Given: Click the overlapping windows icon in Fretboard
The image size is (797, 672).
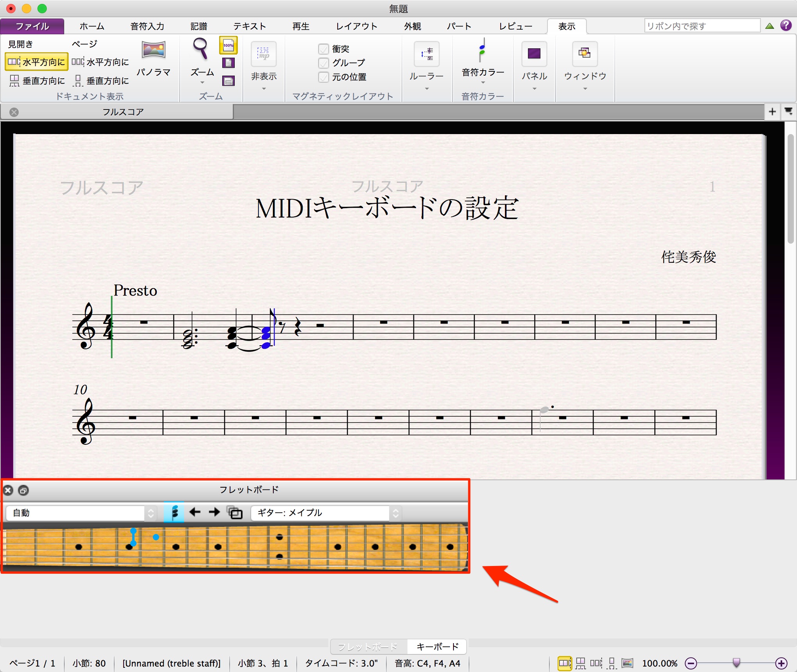Looking at the screenshot, I should click(235, 513).
